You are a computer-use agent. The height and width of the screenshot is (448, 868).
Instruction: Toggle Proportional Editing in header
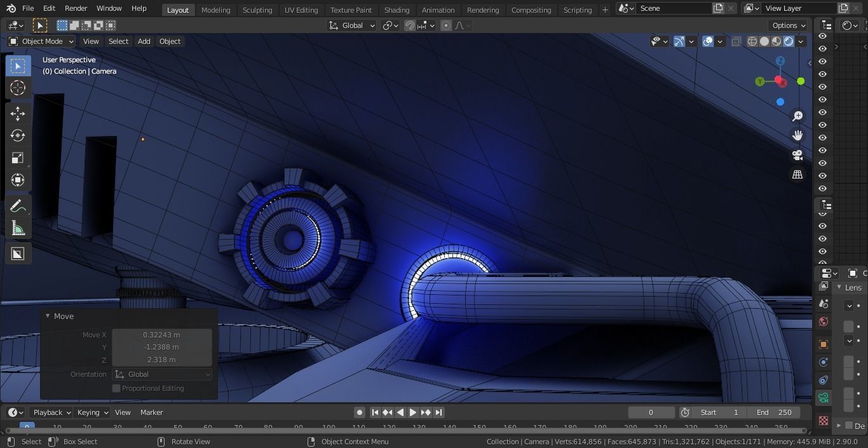(446, 25)
